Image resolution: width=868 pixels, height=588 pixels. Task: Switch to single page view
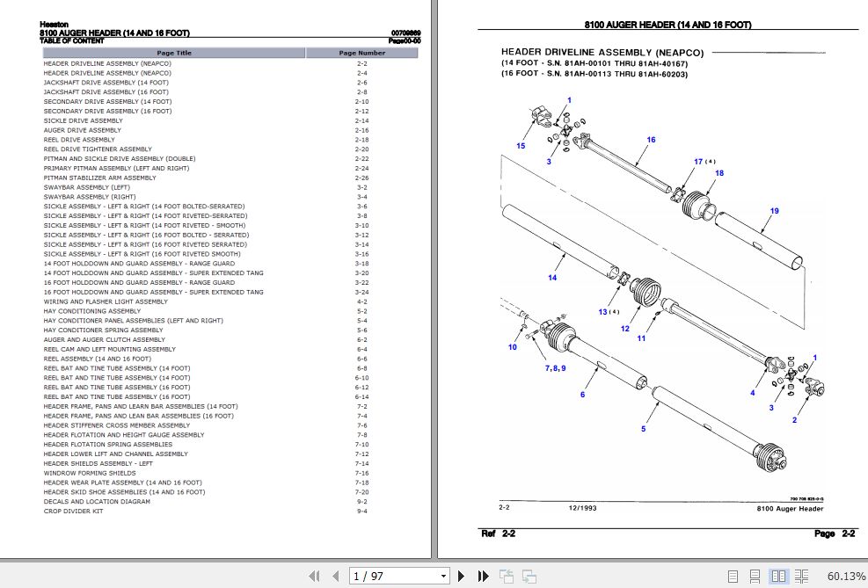pyautogui.click(x=733, y=576)
